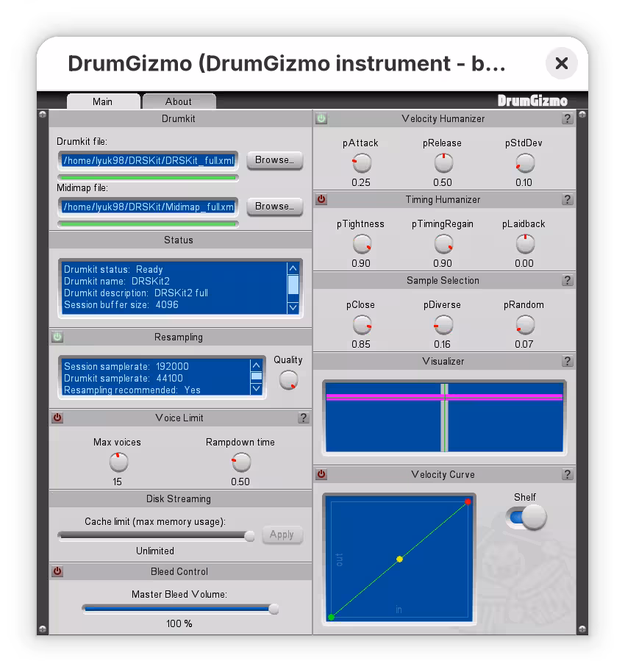Screen dimensions: 625x672
Task: Click the resampling Quality knob
Action: 287,378
